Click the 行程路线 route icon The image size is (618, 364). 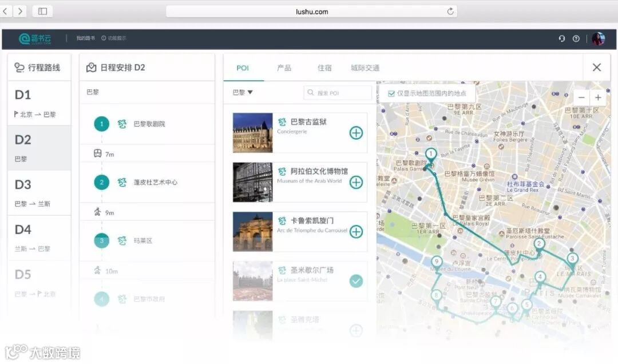(19, 68)
